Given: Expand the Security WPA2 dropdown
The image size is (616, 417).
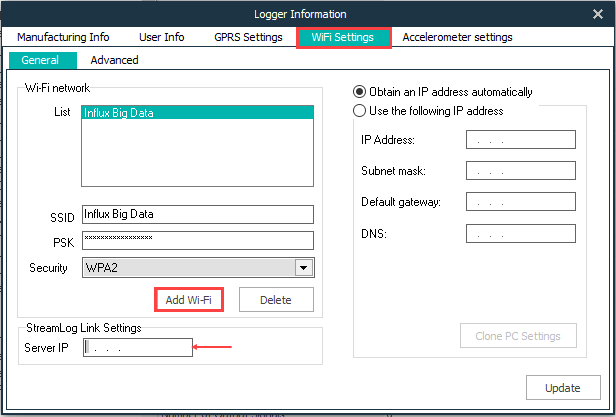Looking at the screenshot, I should click(302, 268).
